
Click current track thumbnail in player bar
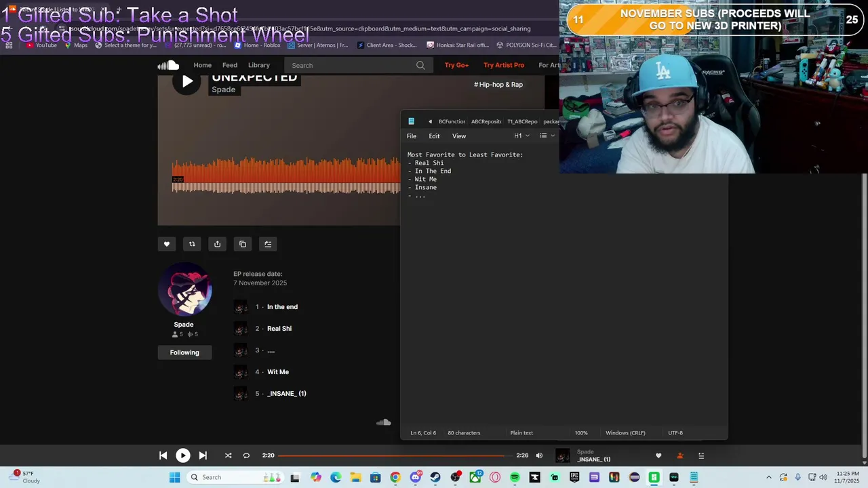tap(562, 456)
